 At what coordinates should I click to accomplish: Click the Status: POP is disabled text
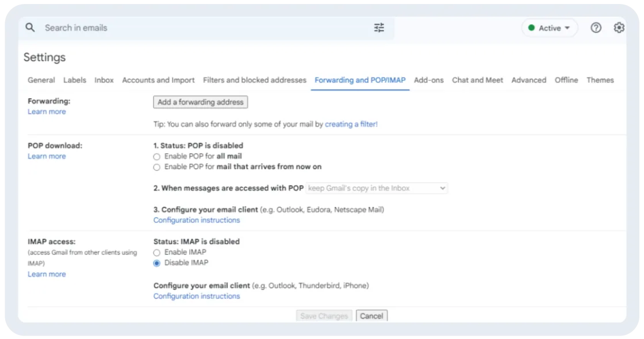click(198, 146)
